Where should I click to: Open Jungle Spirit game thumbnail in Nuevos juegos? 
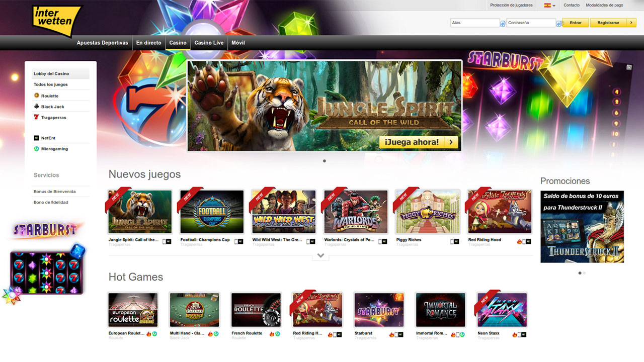coord(140,212)
